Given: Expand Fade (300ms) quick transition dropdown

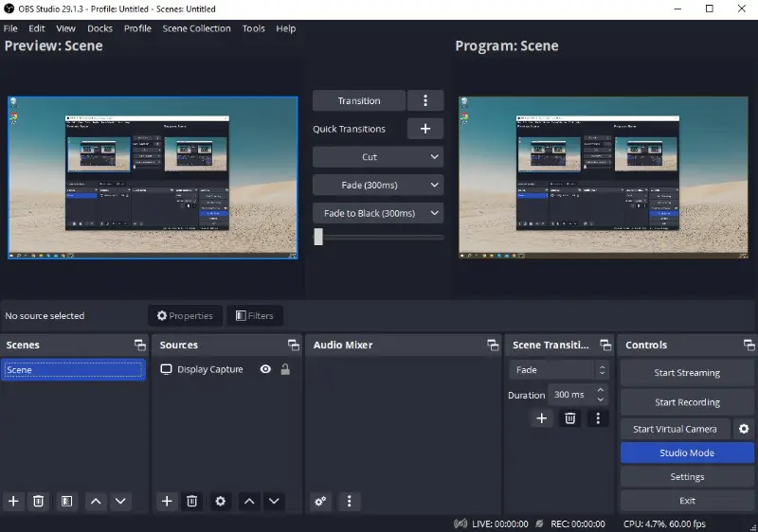Looking at the screenshot, I should click(434, 185).
